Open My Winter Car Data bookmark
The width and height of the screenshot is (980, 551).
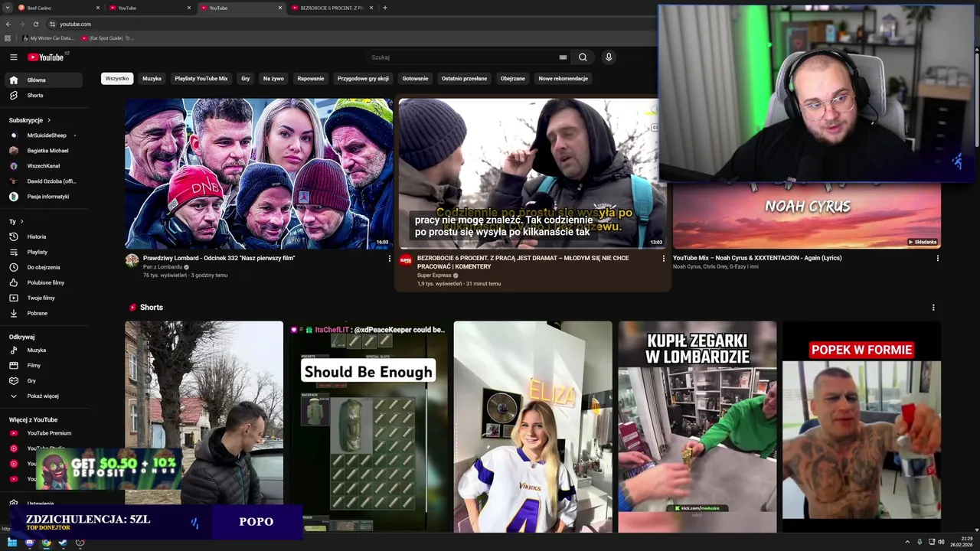coord(48,37)
